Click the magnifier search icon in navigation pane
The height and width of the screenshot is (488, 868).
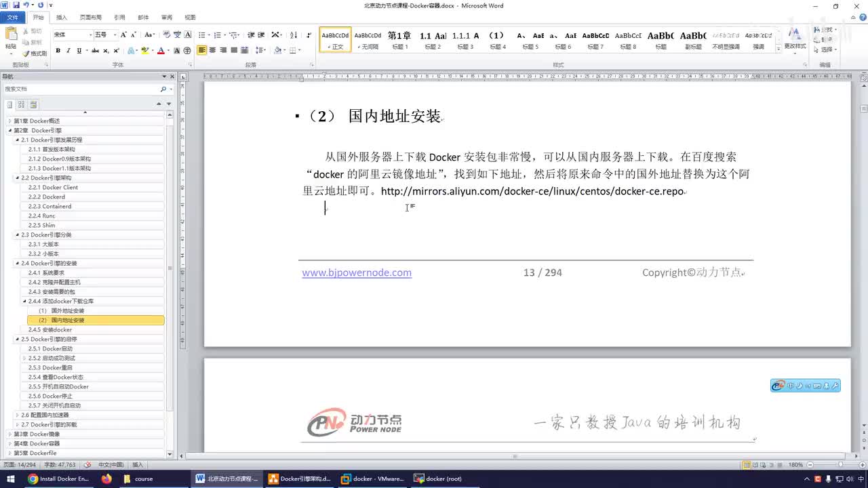click(x=163, y=89)
